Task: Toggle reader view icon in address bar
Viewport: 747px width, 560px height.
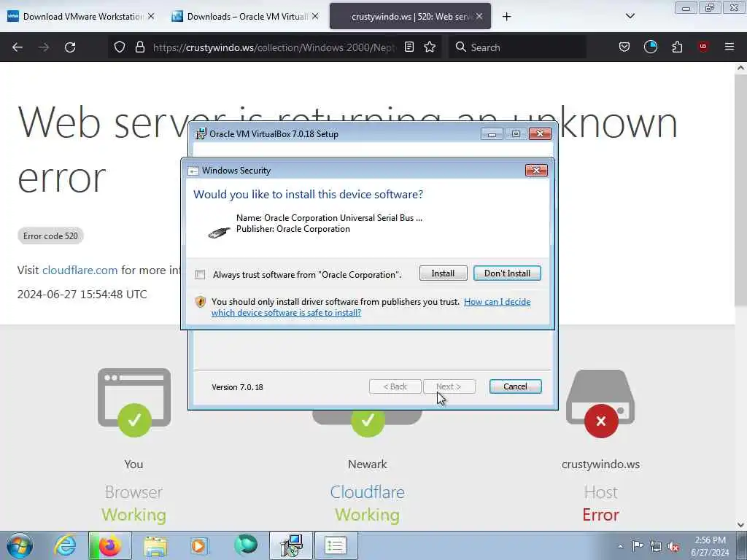Action: click(409, 47)
